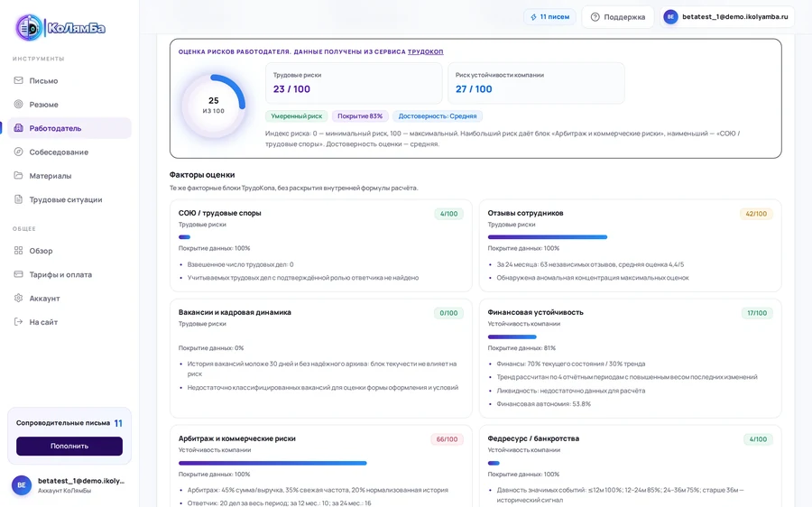812x507 pixels.
Task: Click the 4/100 badge on СОЮ card
Action: pos(449,214)
